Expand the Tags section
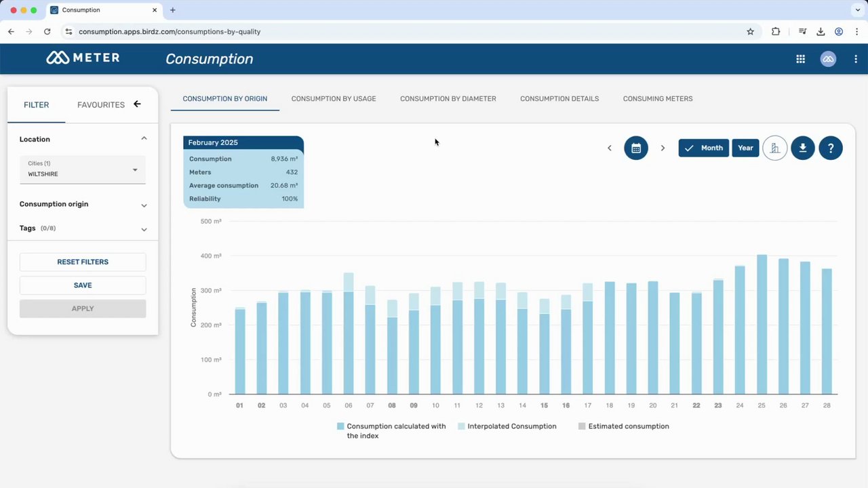868x488 pixels. point(144,229)
